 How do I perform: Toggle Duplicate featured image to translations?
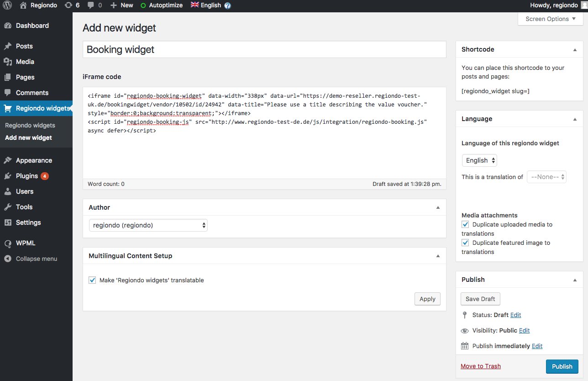coord(465,243)
